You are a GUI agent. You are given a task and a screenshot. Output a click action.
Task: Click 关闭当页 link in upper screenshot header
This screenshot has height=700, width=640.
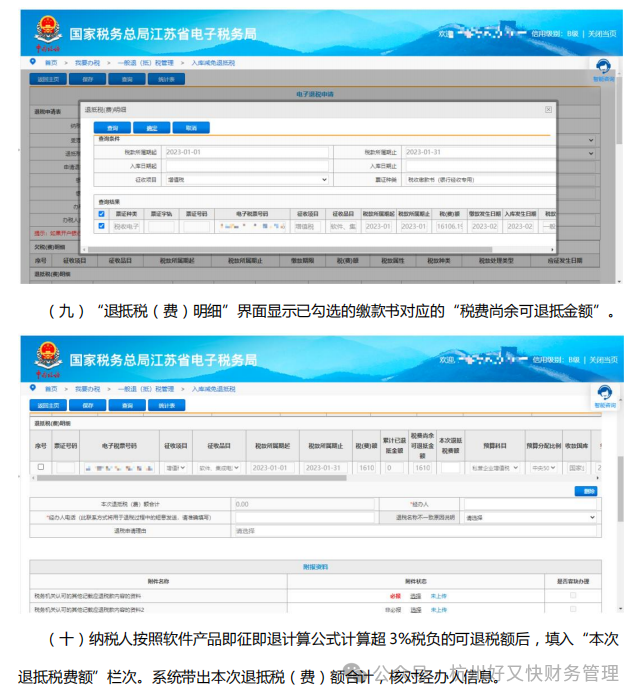(602, 33)
